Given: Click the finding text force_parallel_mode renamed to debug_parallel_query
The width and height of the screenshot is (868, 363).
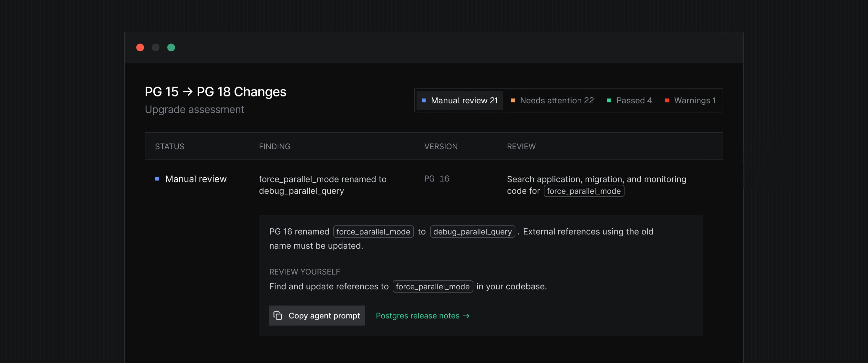Looking at the screenshot, I should click(x=323, y=185).
